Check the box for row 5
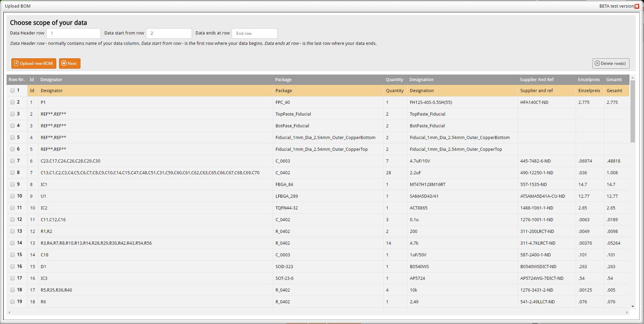 click(x=12, y=137)
